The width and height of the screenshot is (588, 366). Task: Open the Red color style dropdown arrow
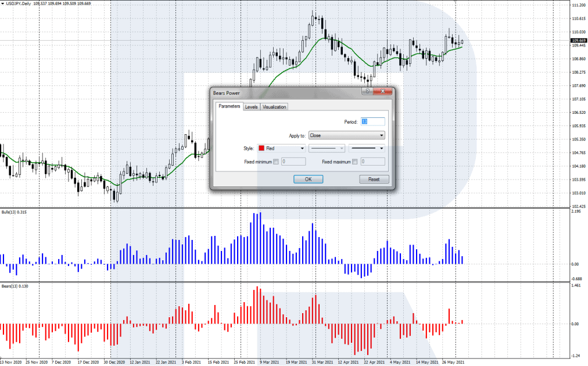[302, 148]
